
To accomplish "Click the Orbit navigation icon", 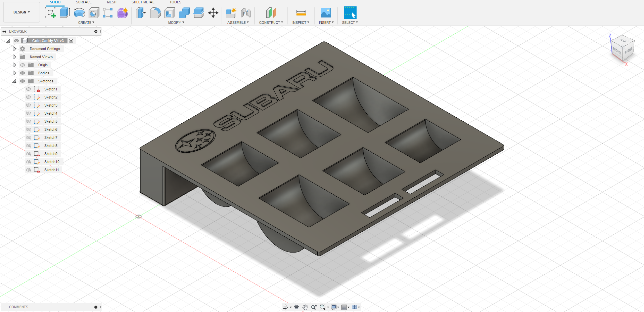I will coord(285,307).
